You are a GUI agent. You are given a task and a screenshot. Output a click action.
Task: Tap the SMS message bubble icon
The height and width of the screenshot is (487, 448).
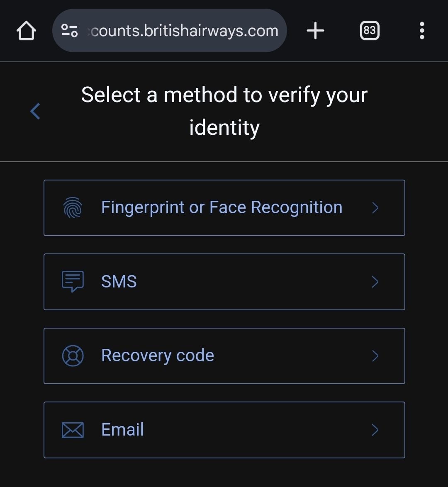[73, 281]
